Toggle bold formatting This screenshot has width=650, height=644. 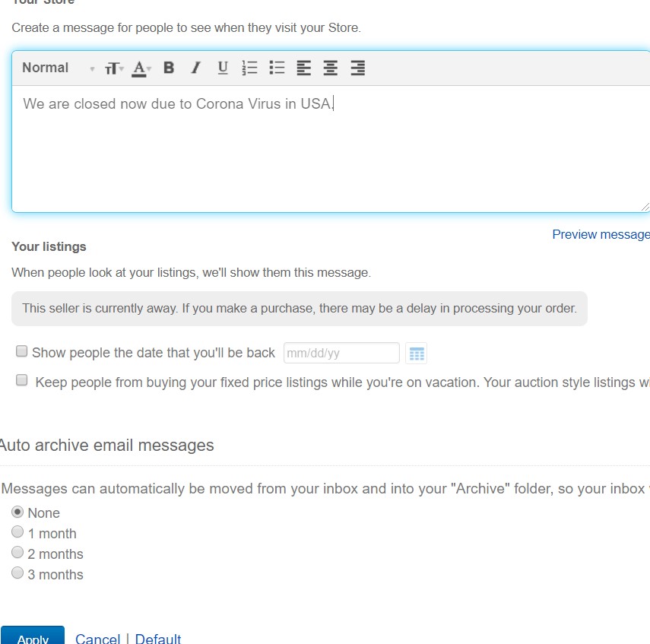tap(169, 68)
